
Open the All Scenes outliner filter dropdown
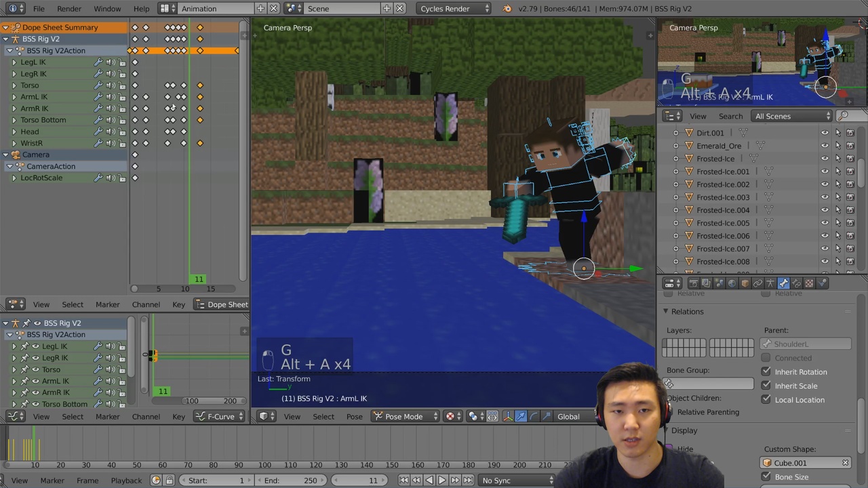coord(793,116)
